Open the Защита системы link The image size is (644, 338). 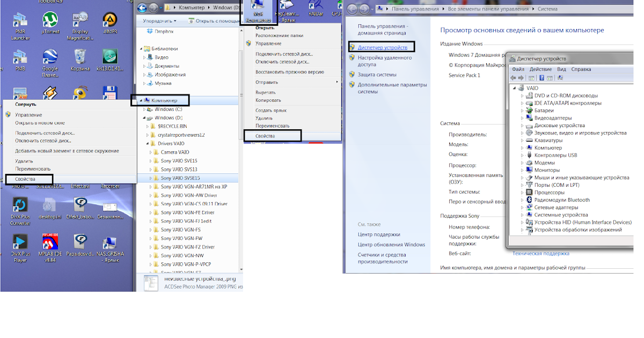[x=377, y=75]
